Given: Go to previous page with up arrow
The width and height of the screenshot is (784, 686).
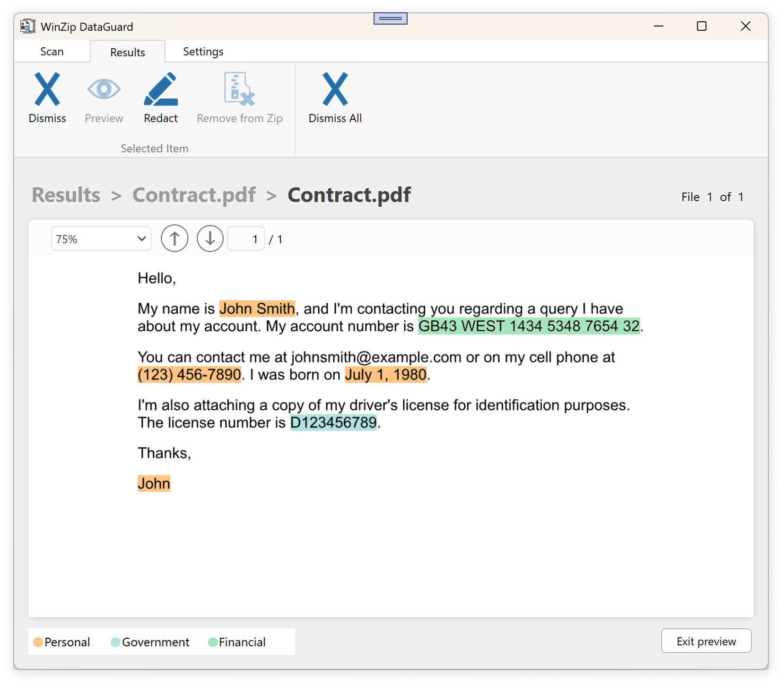Looking at the screenshot, I should pos(174,239).
